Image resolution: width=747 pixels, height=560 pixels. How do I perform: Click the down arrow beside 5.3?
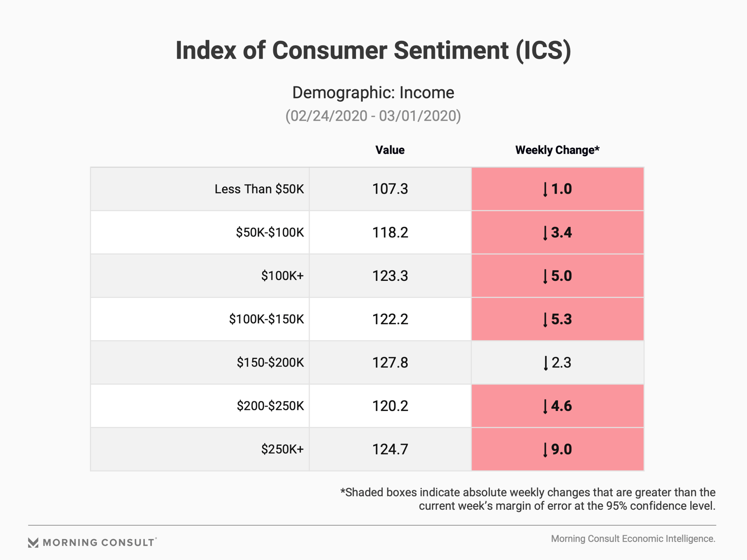click(x=545, y=320)
